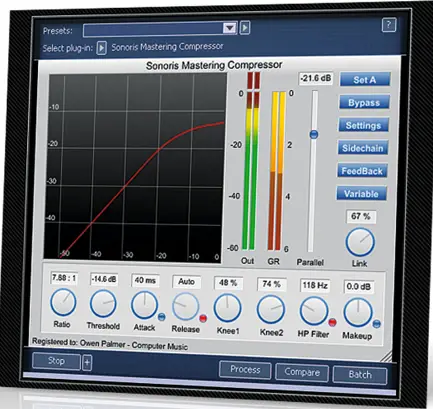Screen dimensions: 433x409
Task: Open the Sidechain panel
Action: pyautogui.click(x=363, y=148)
